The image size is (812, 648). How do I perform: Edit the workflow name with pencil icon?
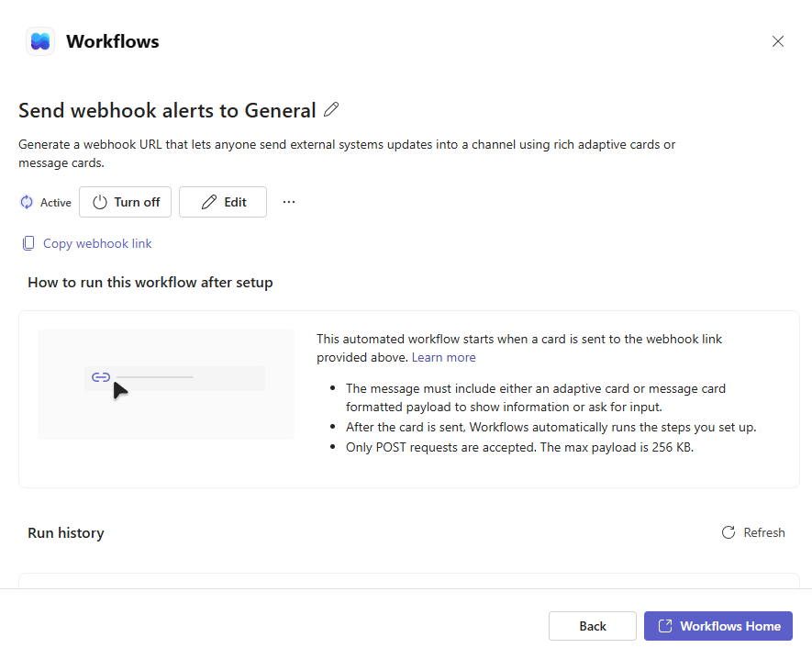coord(331,110)
